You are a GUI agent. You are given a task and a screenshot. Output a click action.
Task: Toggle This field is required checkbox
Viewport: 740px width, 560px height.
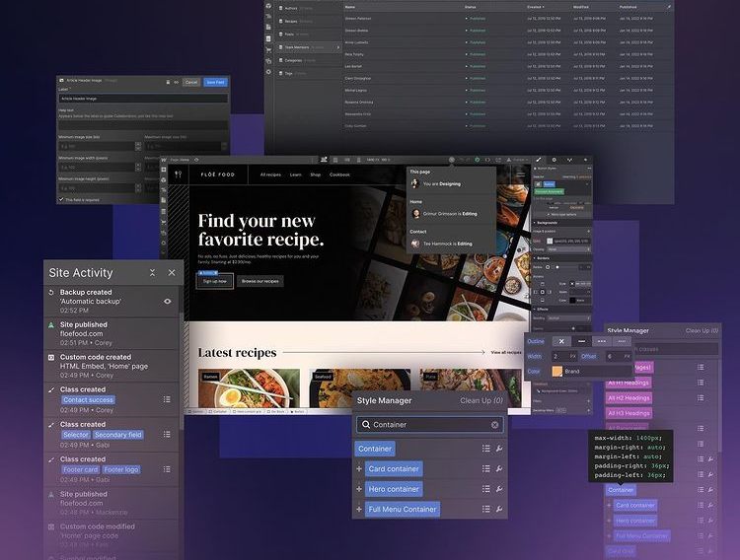pos(61,199)
